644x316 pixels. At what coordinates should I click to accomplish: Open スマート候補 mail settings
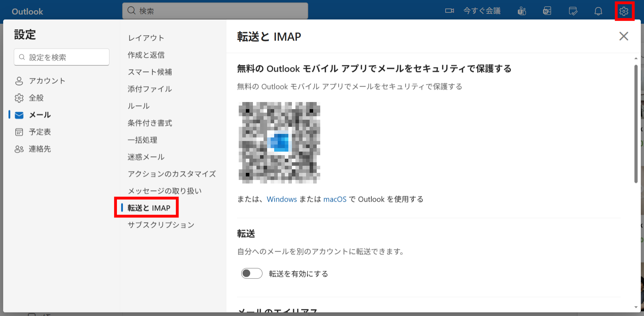150,72
